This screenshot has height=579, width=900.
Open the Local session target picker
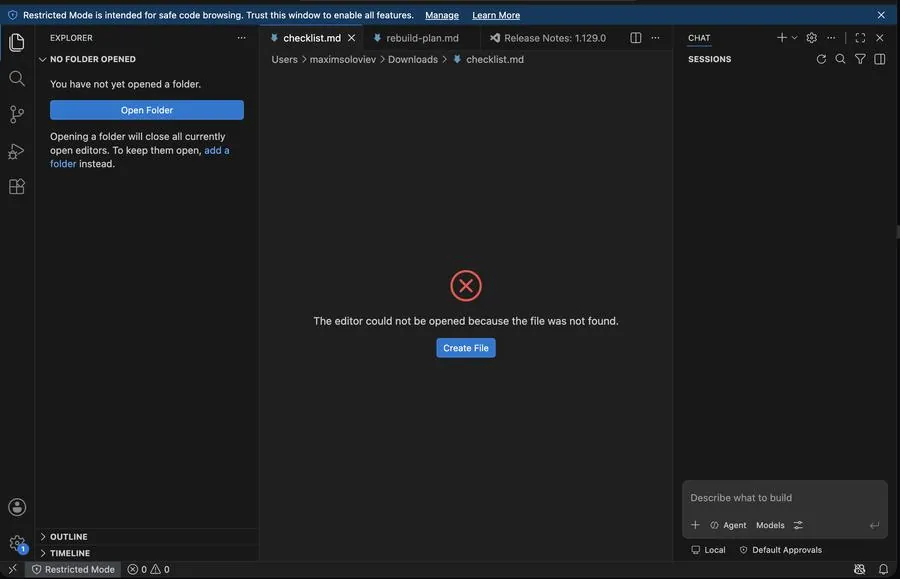pyautogui.click(x=708, y=550)
